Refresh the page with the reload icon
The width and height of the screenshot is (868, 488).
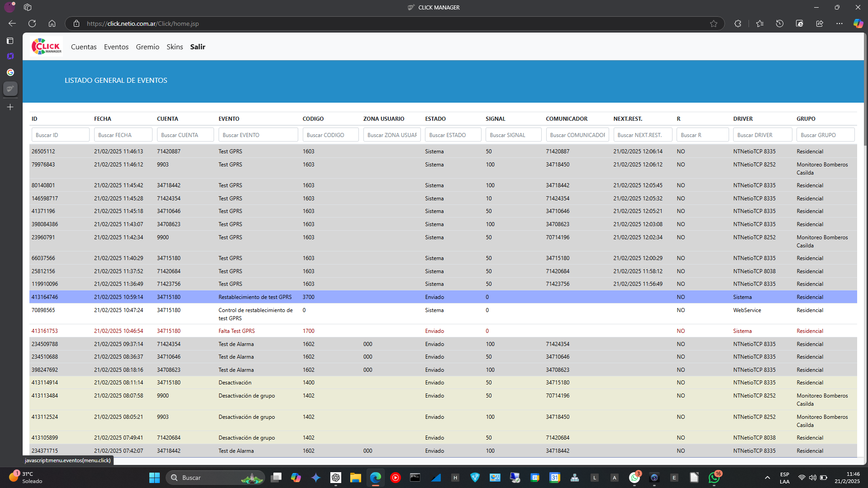click(32, 24)
